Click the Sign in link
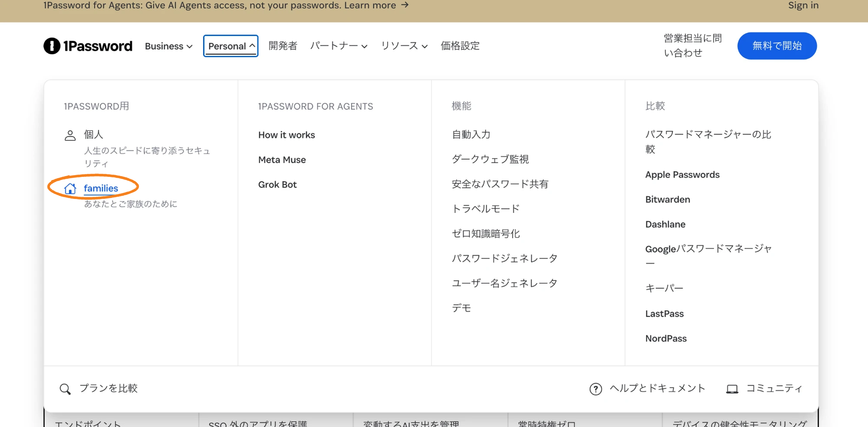This screenshot has width=868, height=427. pyautogui.click(x=803, y=5)
